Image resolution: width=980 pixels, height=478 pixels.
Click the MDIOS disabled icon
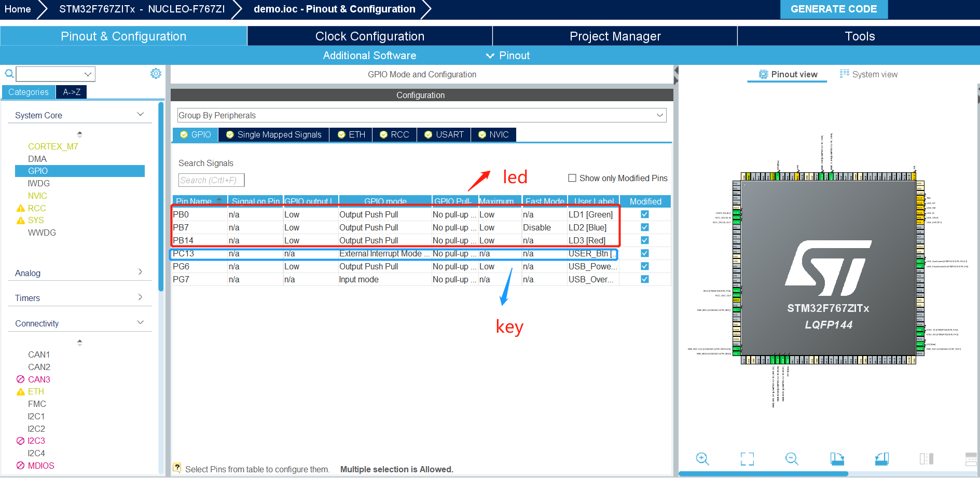21,466
